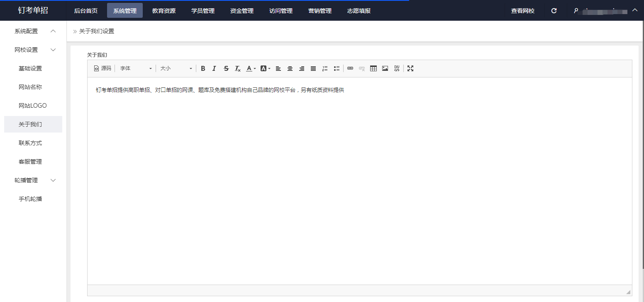Screen dimensions: 644x302
Task: Insert a hyperlink
Action: pos(350,68)
